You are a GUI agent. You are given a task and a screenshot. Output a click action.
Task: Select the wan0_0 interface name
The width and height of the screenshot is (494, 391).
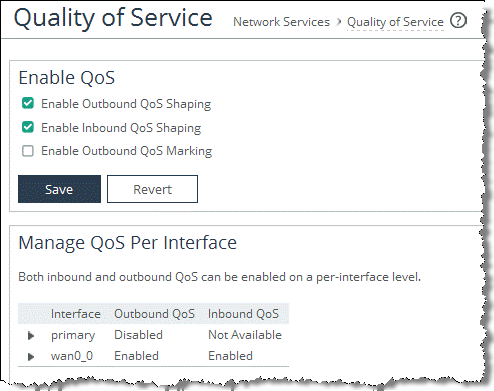pos(72,356)
